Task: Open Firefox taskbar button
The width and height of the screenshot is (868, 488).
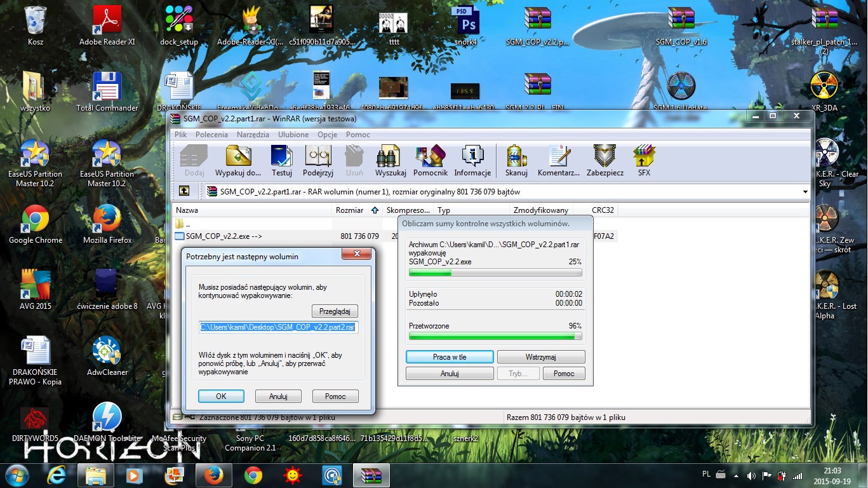Action: pos(213,475)
